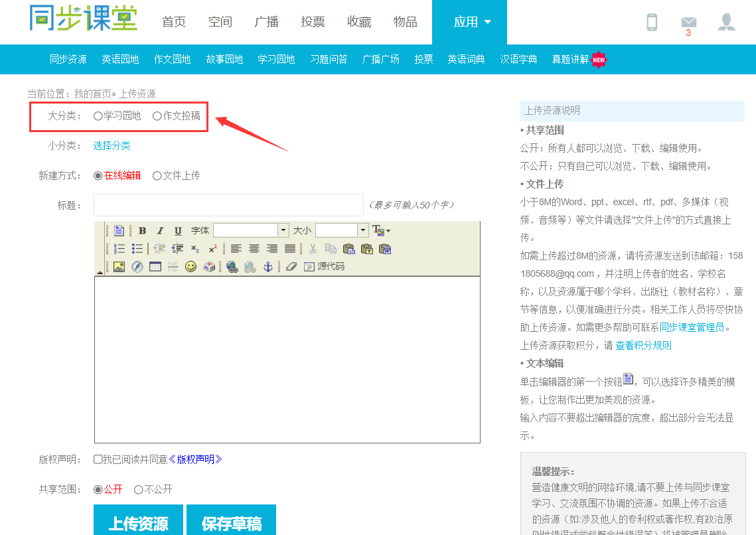Open the mobile phone icon in header

[x=652, y=22]
